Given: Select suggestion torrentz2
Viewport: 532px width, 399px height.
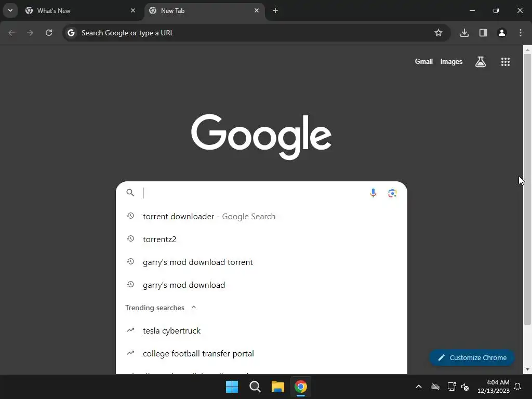Looking at the screenshot, I should (261, 239).
